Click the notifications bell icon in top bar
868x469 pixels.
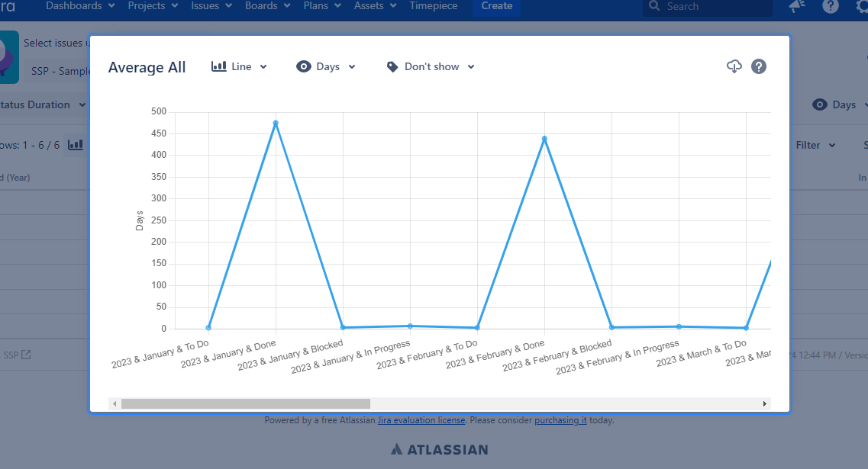[x=796, y=7]
